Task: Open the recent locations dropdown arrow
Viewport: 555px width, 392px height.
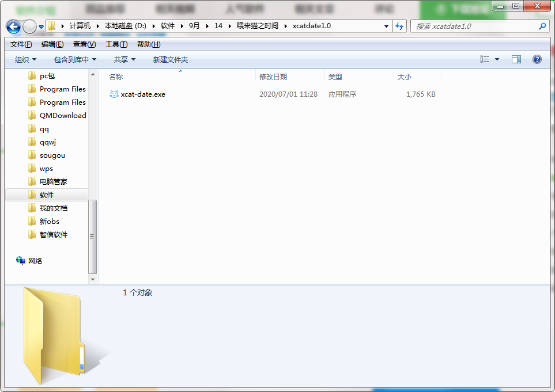Action: [41, 27]
